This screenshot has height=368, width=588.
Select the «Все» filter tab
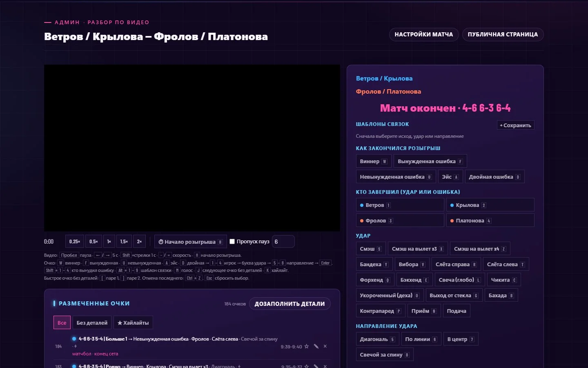62,323
